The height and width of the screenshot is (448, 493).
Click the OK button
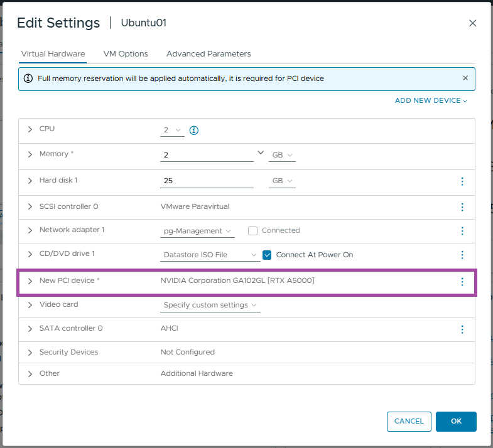[456, 422]
